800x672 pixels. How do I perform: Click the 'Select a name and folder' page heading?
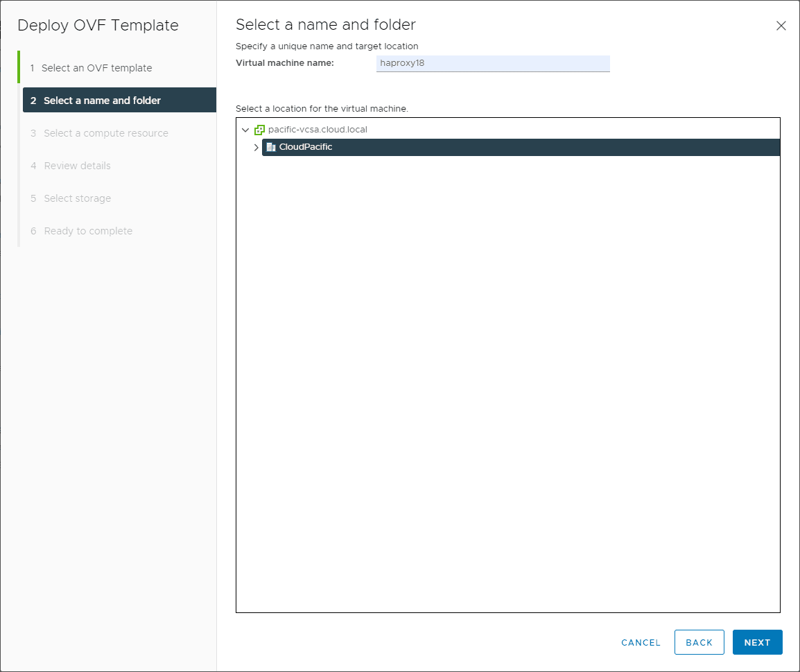tap(326, 24)
